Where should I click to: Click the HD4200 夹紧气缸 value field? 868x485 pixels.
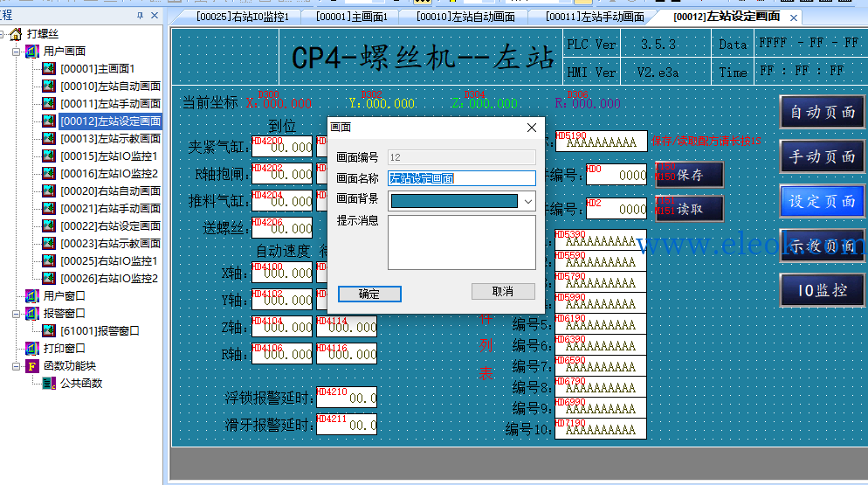point(282,146)
